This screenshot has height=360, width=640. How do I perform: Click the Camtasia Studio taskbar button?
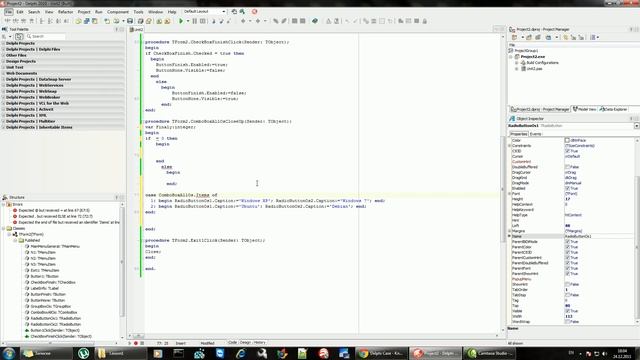point(488,353)
